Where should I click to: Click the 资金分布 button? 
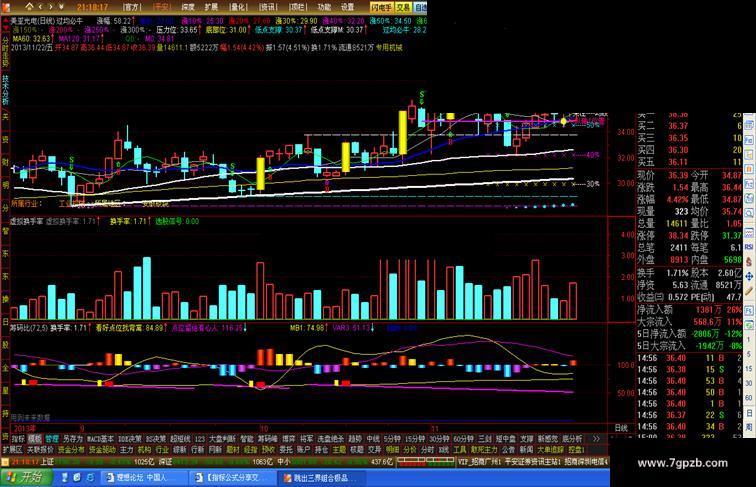point(71,449)
